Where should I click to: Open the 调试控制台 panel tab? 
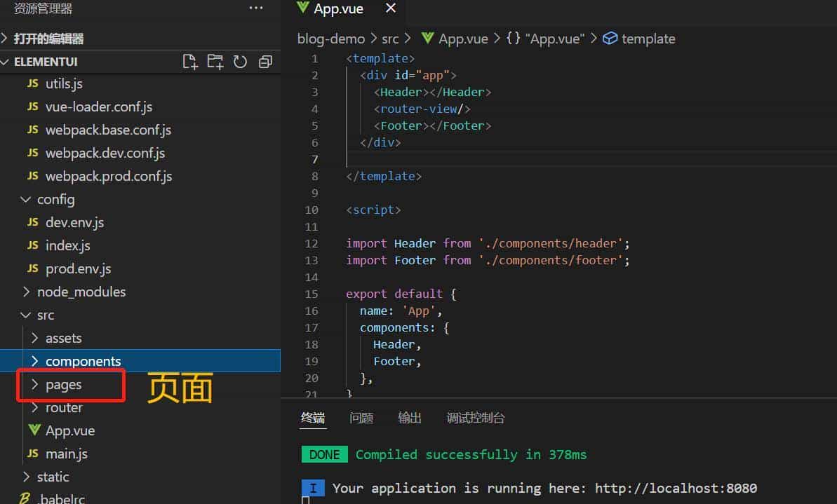click(476, 418)
